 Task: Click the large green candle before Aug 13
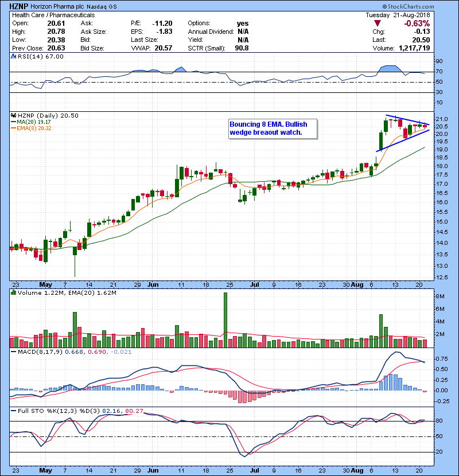click(381, 141)
